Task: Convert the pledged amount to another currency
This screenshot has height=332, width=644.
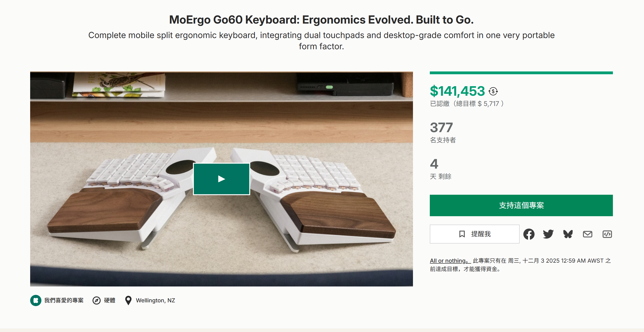Action: pos(493,91)
